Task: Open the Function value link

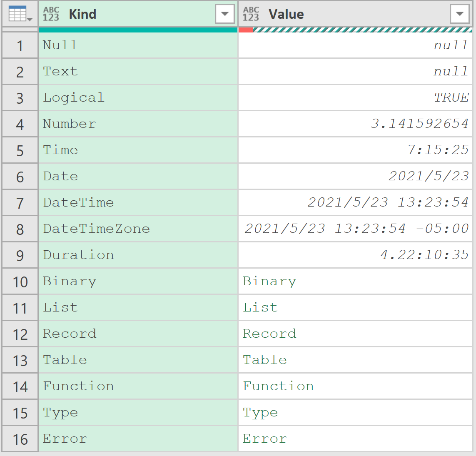Action: [x=278, y=386]
